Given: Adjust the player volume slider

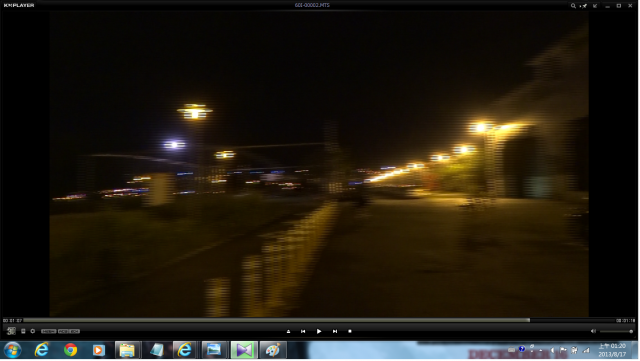Looking at the screenshot, I should (616, 332).
